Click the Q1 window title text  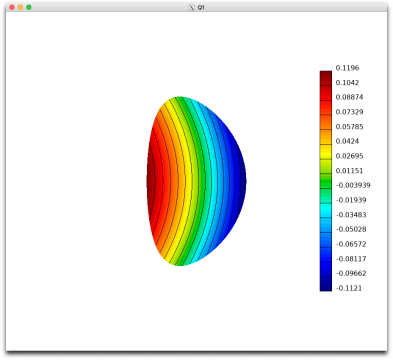pyautogui.click(x=201, y=7)
